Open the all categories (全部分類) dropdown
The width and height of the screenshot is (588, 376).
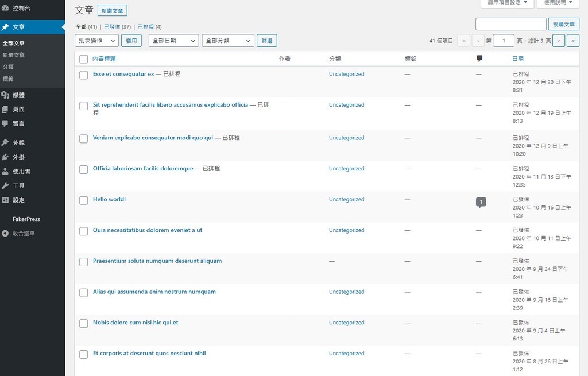[x=227, y=41]
